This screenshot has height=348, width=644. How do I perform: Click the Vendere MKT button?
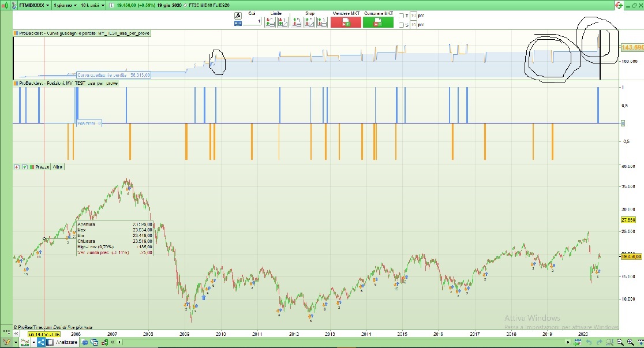346,22
